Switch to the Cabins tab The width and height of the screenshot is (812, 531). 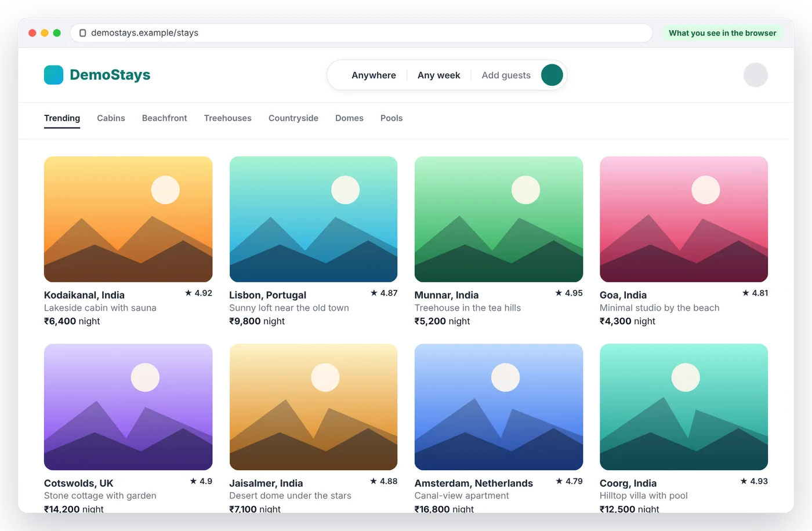(111, 118)
